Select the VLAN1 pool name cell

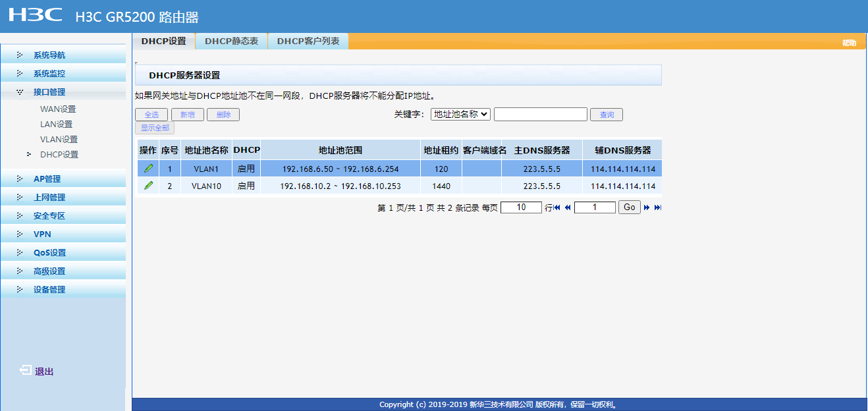coord(207,169)
